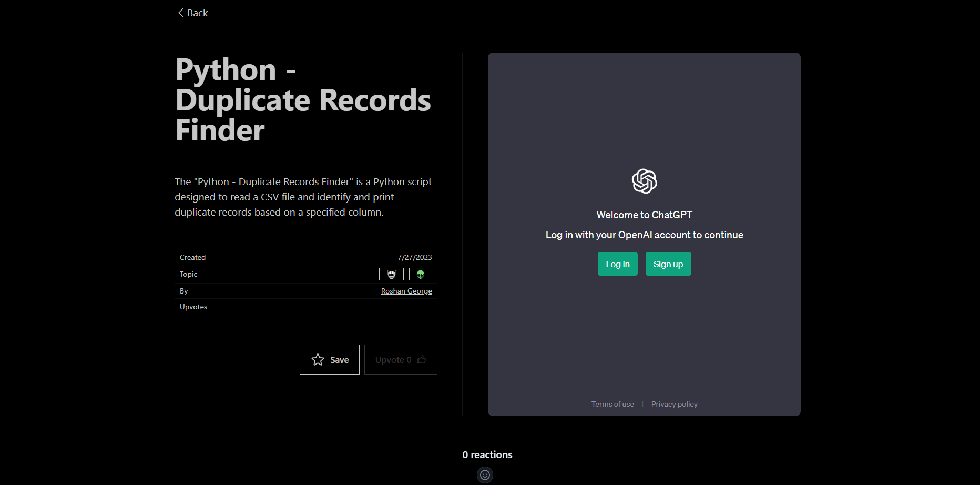Open the Terms of use link
Image resolution: width=980 pixels, height=485 pixels.
612,404
